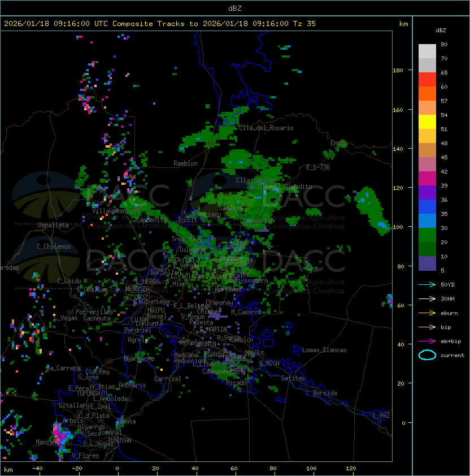Click the Tulumaya label
470x476 pixels.
coord(192,249)
